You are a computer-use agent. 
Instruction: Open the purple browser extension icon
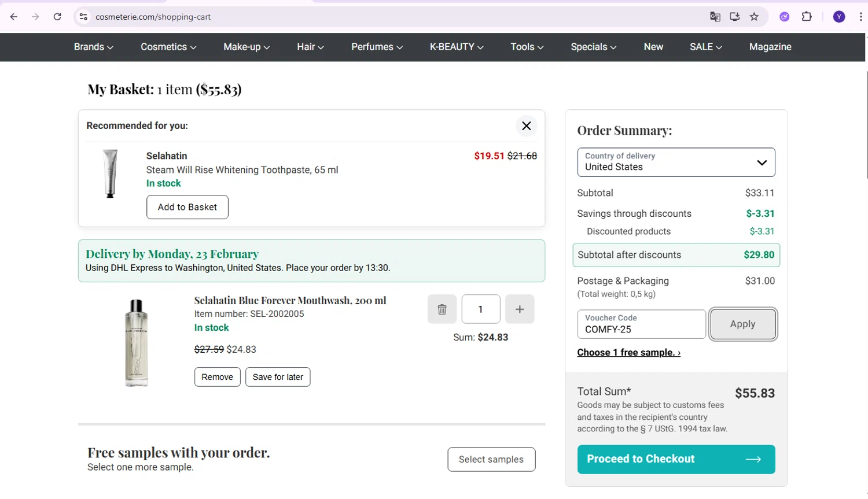pos(785,17)
